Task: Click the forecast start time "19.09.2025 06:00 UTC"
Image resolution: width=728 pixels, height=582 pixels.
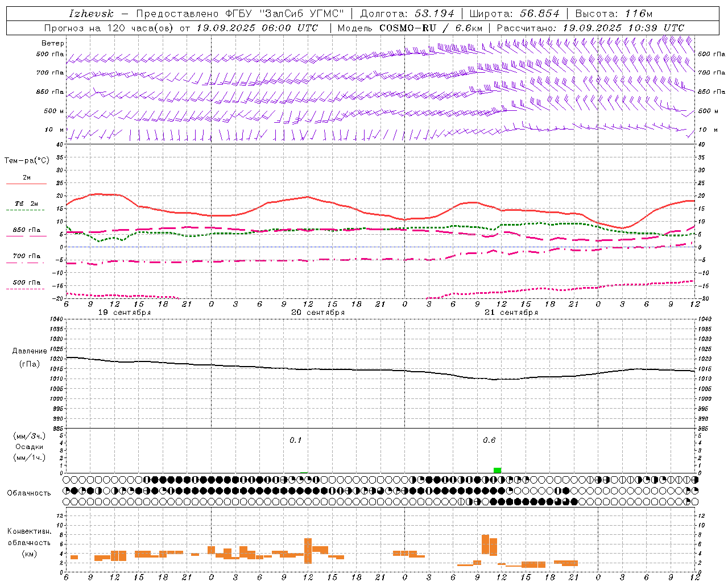Action: 257,28
